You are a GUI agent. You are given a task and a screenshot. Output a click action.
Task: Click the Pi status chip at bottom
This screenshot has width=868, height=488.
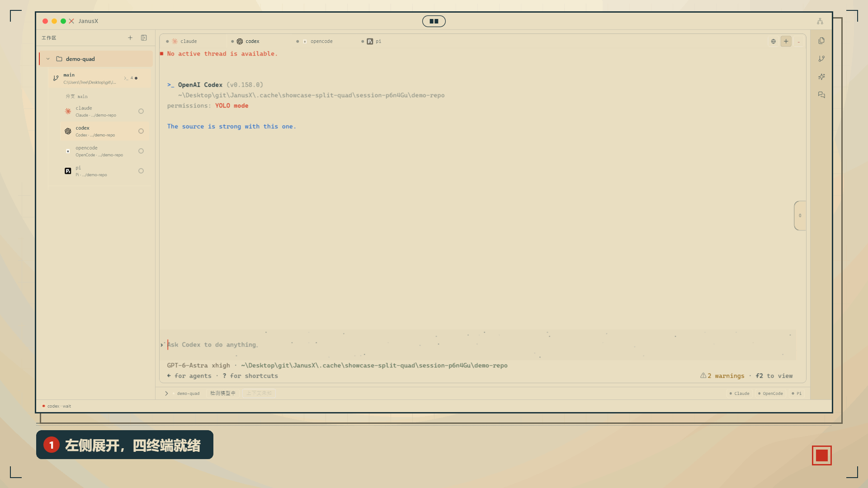click(797, 394)
